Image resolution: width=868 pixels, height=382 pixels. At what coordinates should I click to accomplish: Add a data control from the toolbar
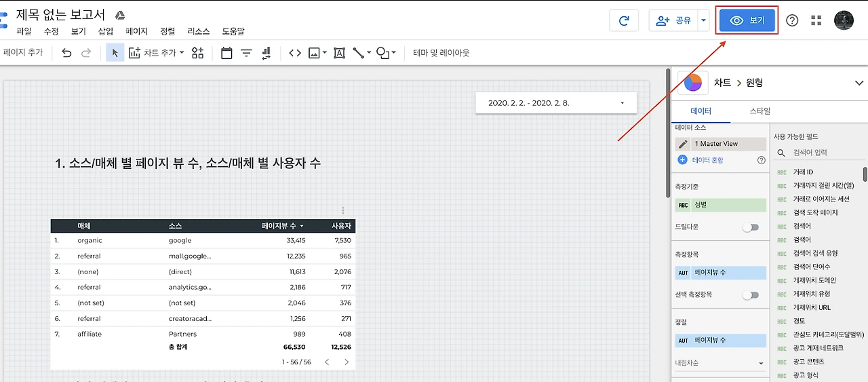(266, 53)
